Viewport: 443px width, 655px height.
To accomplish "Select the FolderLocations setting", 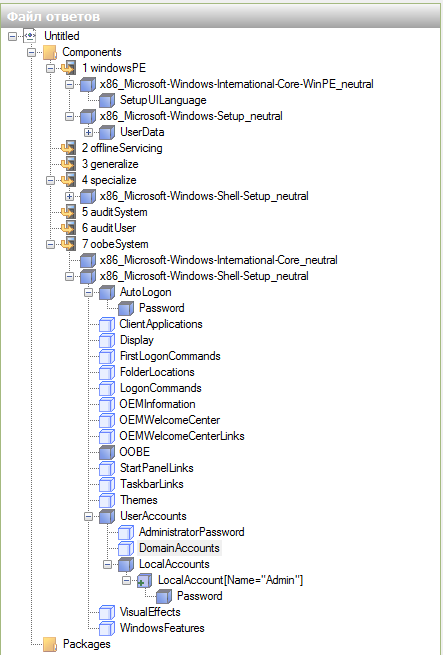I will click(157, 372).
